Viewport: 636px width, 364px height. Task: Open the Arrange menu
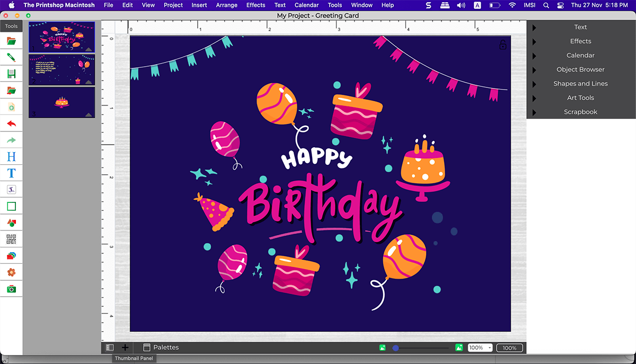[x=227, y=5]
